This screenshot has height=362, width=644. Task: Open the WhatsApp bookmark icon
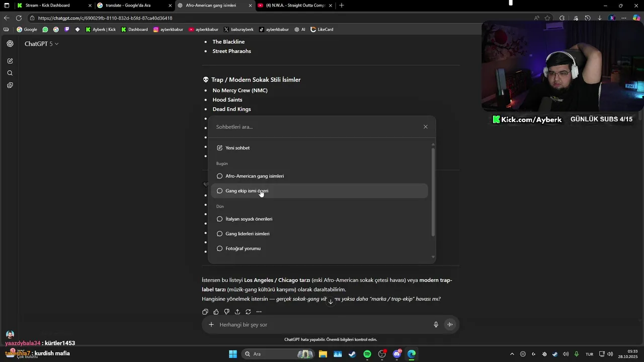45,30
